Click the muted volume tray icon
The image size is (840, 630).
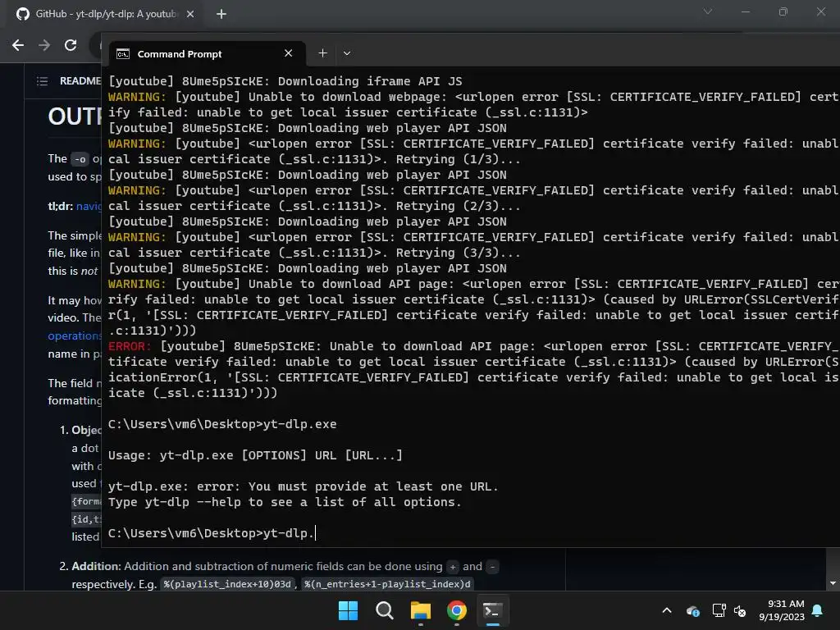coord(740,610)
